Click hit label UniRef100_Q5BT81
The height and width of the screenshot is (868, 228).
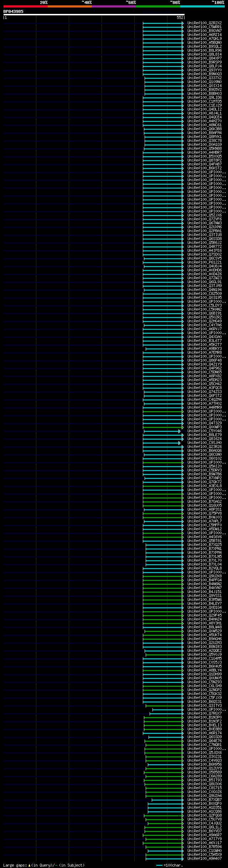pos(204,541)
